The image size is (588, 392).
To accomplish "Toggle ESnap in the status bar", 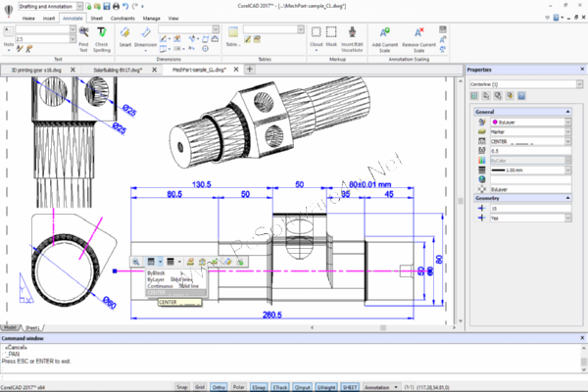I will point(259,387).
